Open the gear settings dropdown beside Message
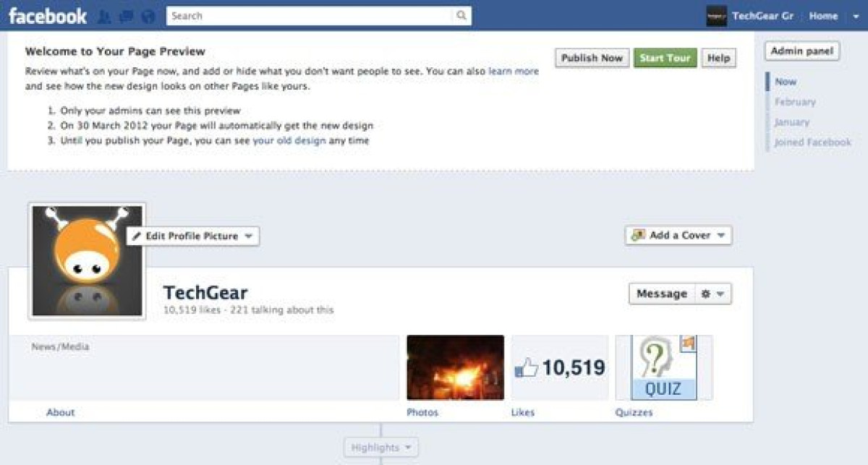Screen dimensions: 868x465 (713, 294)
